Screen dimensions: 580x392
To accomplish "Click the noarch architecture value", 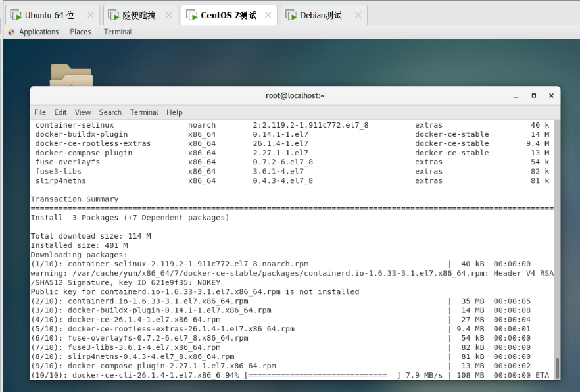I will point(202,125).
